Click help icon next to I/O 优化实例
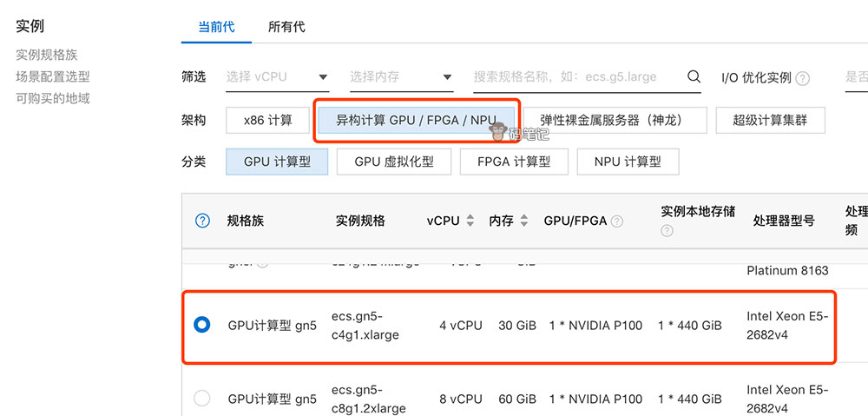 (803, 78)
